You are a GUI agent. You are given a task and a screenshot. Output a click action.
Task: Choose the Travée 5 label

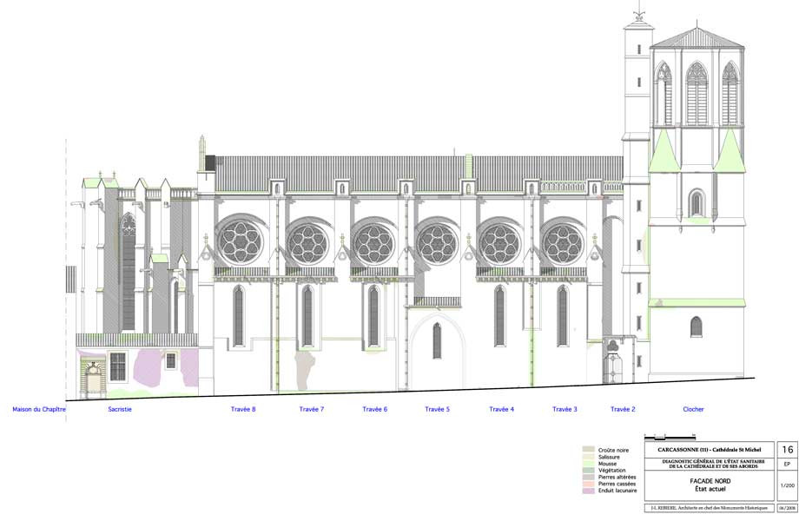pyautogui.click(x=437, y=409)
